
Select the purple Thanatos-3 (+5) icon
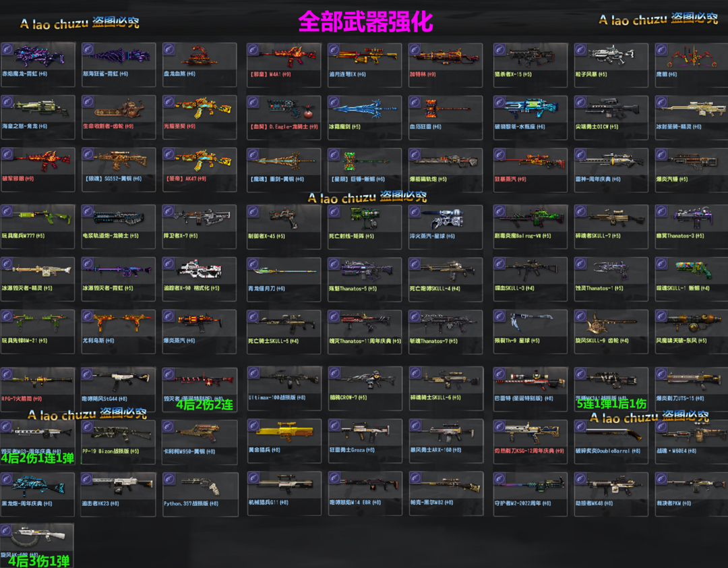(x=693, y=217)
